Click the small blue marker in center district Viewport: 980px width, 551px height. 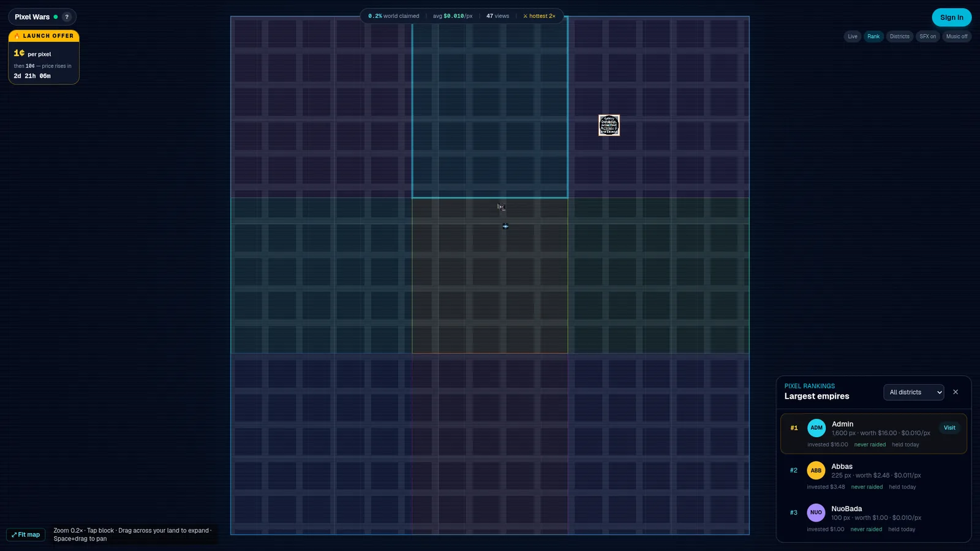point(505,226)
